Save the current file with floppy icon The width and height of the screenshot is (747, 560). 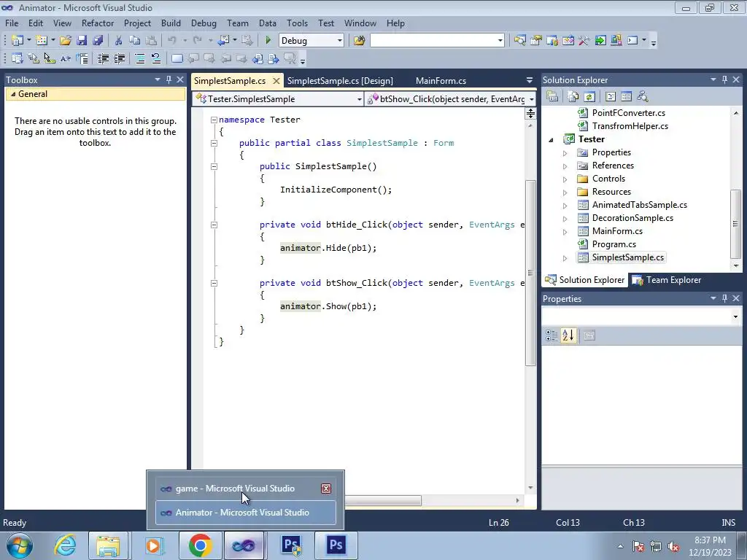click(82, 41)
